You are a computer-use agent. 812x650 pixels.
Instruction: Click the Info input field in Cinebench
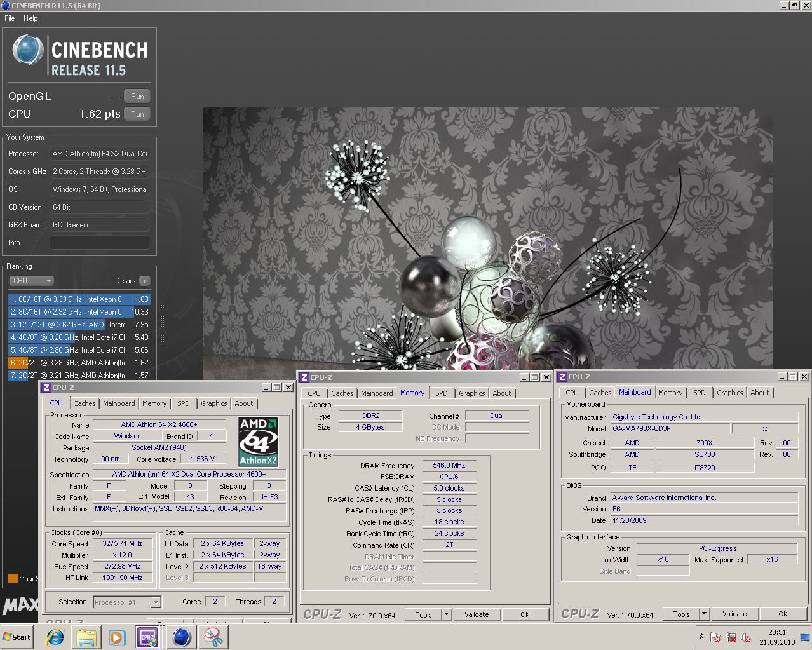[x=100, y=243]
